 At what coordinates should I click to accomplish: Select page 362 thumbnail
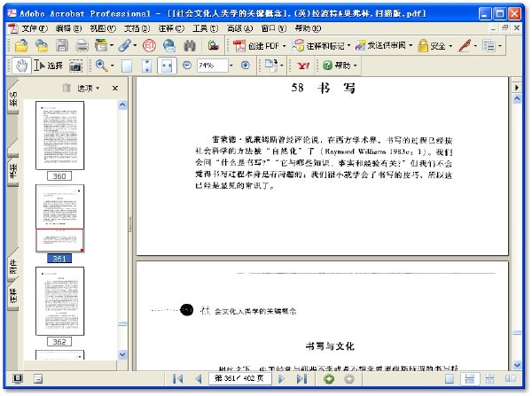pos(59,301)
